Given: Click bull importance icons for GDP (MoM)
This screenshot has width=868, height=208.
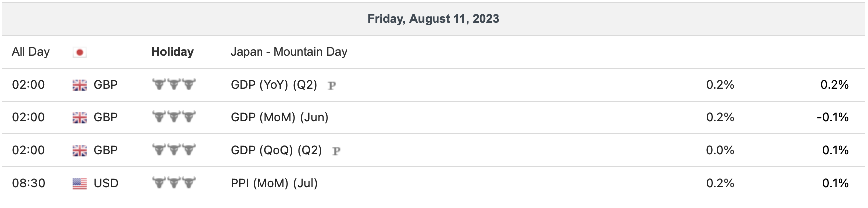Looking at the screenshot, I should click(174, 117).
